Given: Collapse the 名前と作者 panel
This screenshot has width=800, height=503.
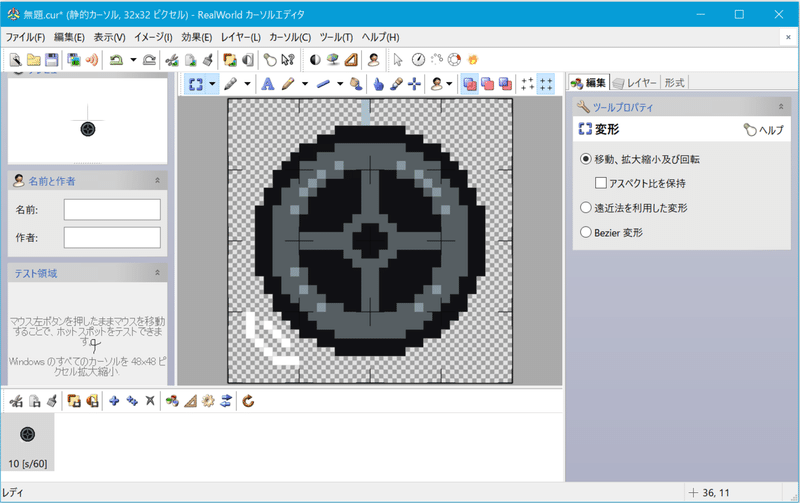Looking at the screenshot, I should coord(157,180).
